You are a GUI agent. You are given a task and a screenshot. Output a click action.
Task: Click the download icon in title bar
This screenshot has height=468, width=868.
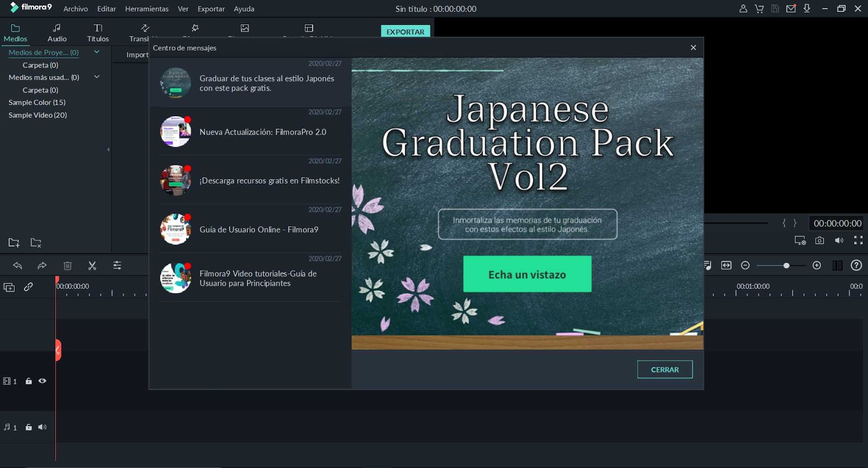click(807, 9)
